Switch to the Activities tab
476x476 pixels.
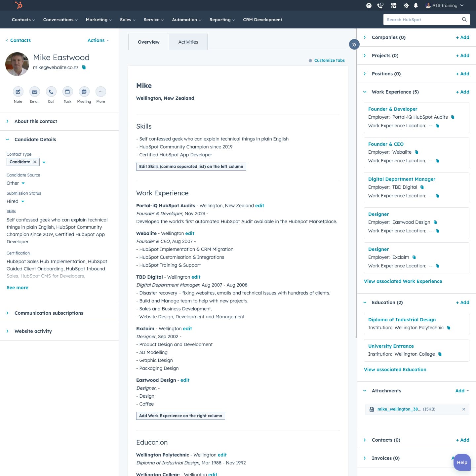click(x=188, y=42)
